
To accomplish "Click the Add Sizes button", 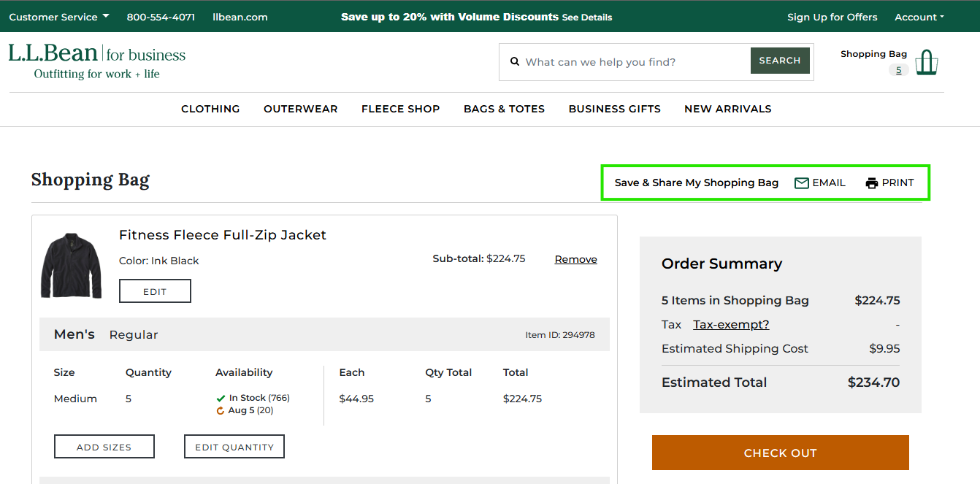I will point(104,447).
